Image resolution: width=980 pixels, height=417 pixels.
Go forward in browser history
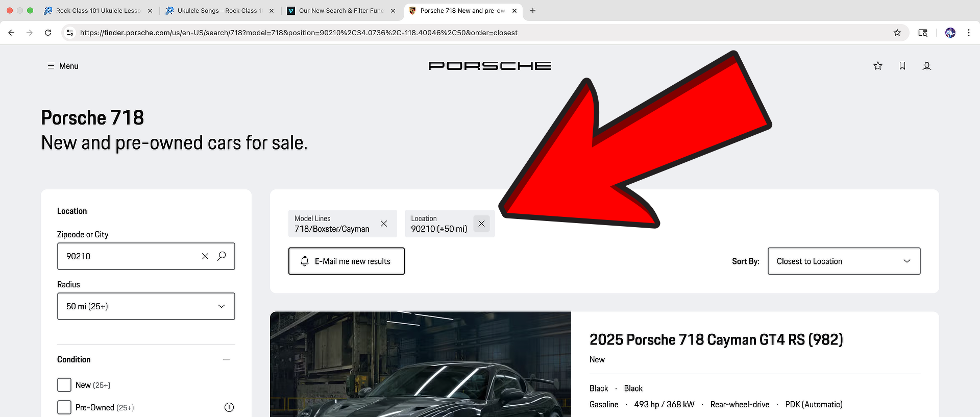coord(30,33)
